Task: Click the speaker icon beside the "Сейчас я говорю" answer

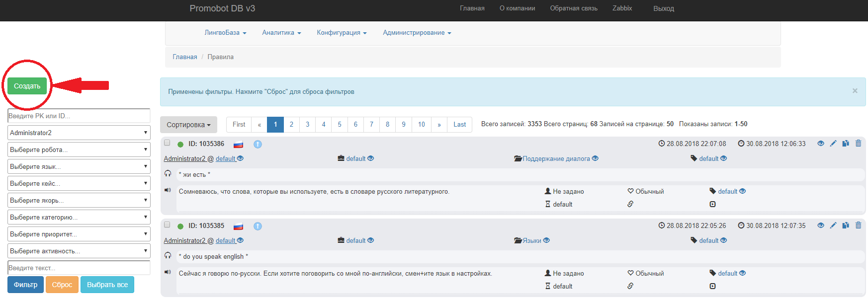Action: click(168, 272)
